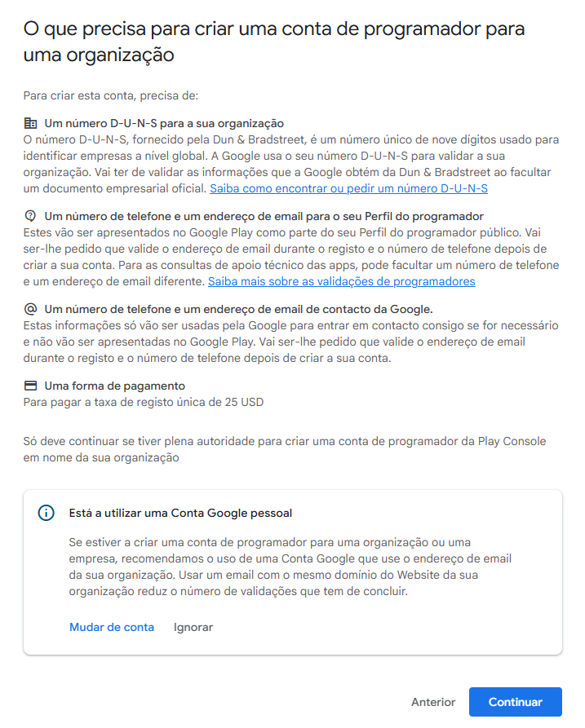This screenshot has height=728, width=585.
Task: Click the support icon beside Perfil do programador heading
Action: coord(30,216)
